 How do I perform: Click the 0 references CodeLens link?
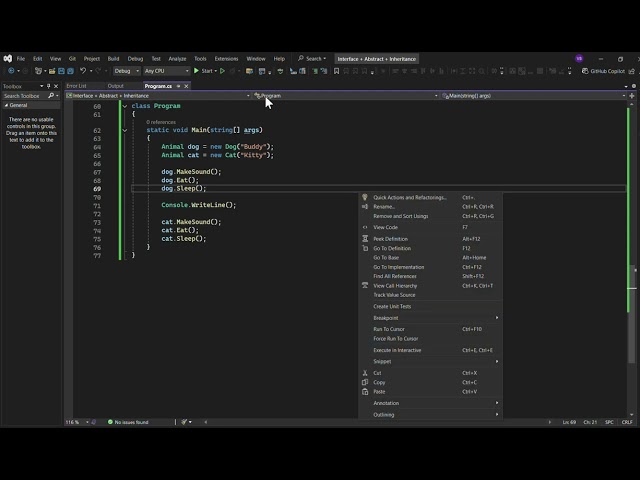coord(161,122)
